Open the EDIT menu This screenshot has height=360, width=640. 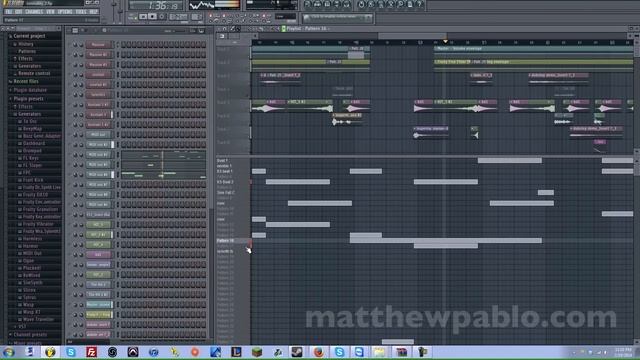coord(19,12)
